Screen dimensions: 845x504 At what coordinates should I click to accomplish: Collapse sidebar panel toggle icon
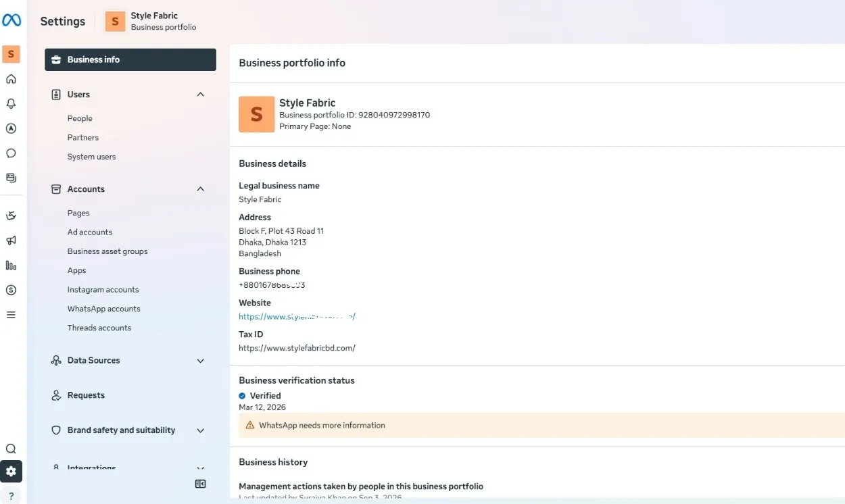(200, 484)
